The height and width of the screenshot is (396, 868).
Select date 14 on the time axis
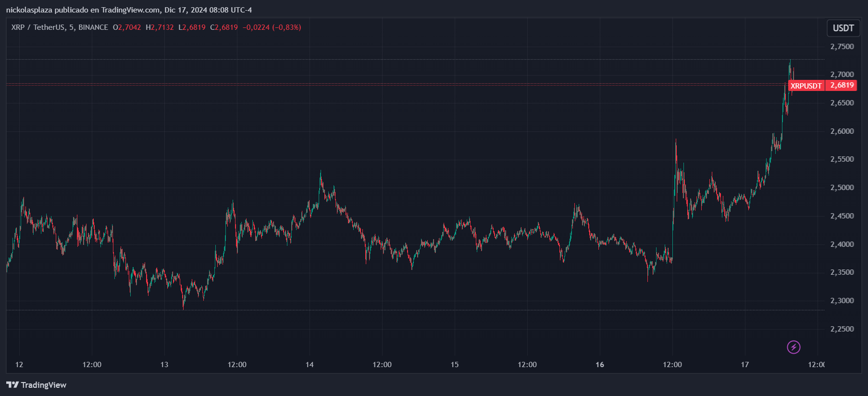pos(310,365)
